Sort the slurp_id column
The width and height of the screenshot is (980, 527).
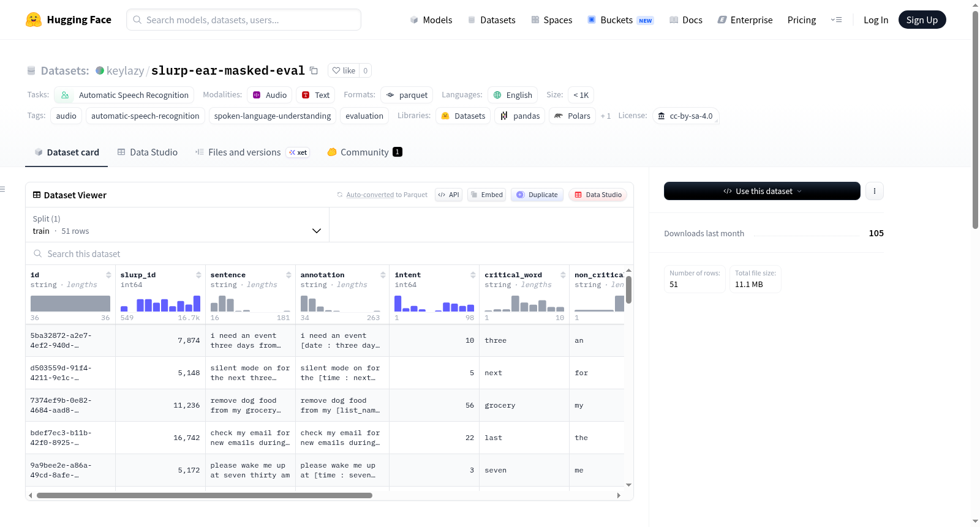[x=198, y=275]
